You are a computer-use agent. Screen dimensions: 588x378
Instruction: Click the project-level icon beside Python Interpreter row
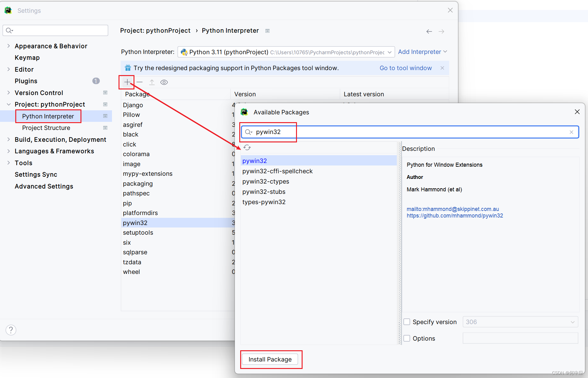point(105,116)
